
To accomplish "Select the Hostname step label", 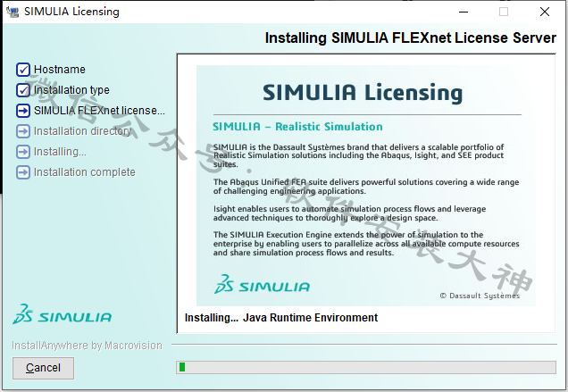I will [x=60, y=69].
